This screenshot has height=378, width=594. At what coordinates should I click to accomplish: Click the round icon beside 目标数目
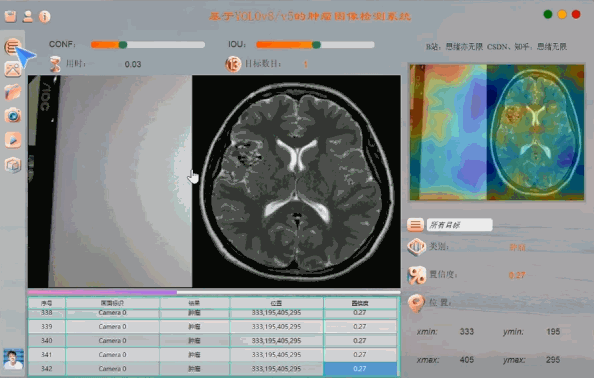click(233, 64)
